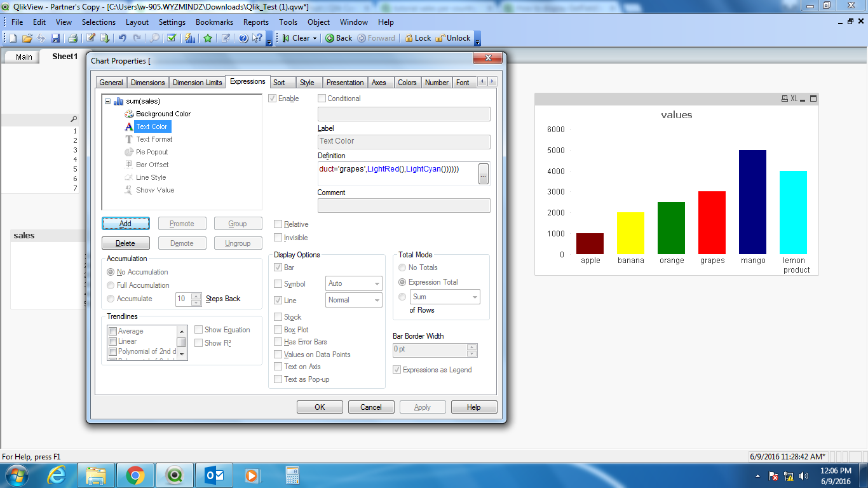Click the Definition expression input field

397,173
